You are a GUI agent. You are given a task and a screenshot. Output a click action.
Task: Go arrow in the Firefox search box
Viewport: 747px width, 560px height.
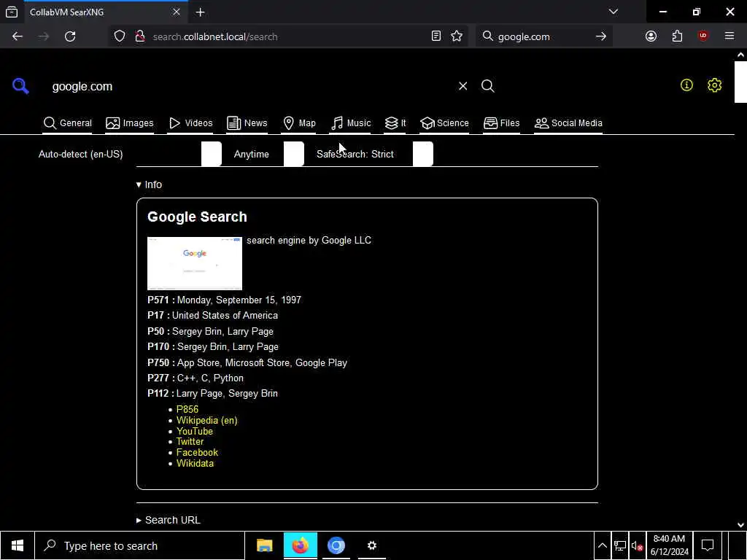(x=601, y=36)
